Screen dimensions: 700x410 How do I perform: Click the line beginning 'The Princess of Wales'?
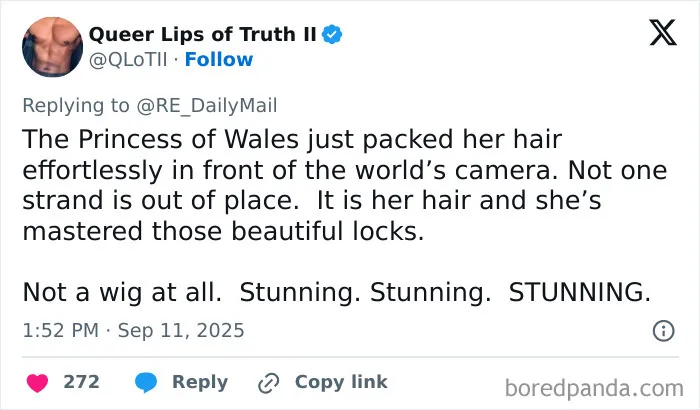coord(292,139)
